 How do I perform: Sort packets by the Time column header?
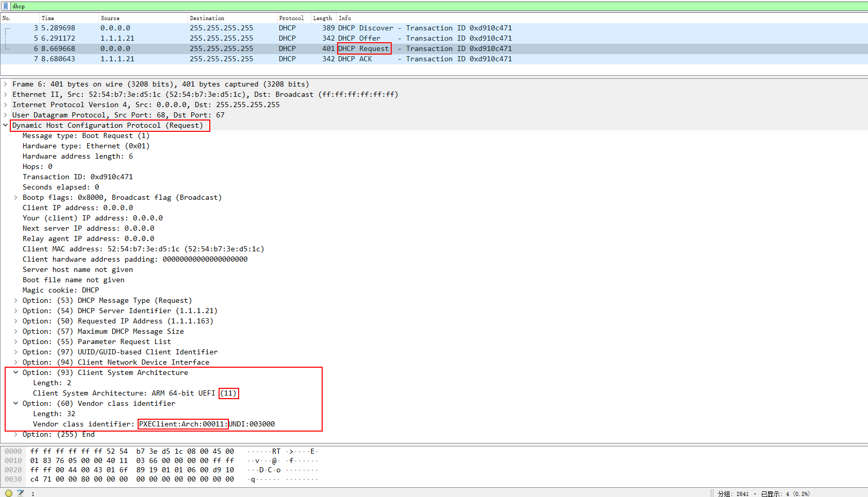click(48, 18)
